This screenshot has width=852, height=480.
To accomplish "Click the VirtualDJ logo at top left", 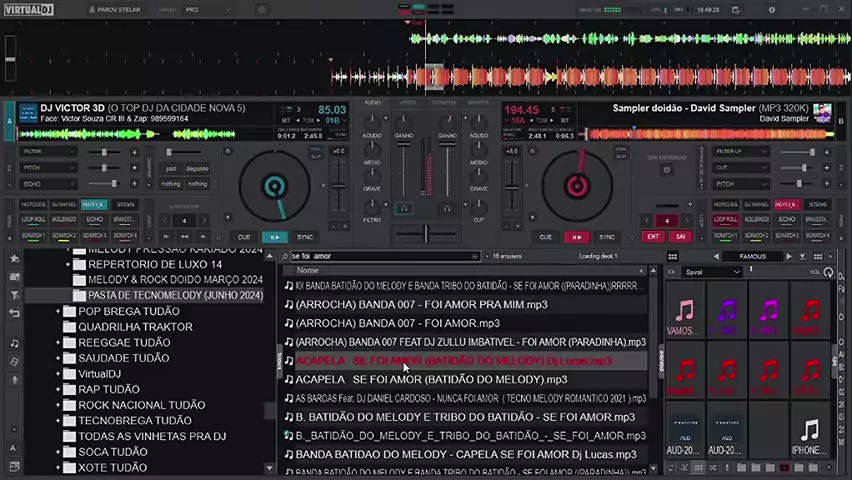I will 28,9.
